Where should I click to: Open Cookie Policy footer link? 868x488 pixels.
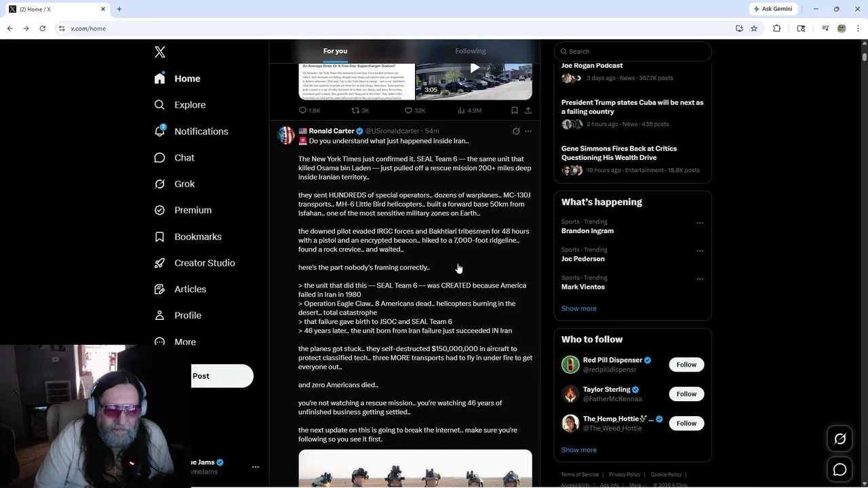[666, 474]
